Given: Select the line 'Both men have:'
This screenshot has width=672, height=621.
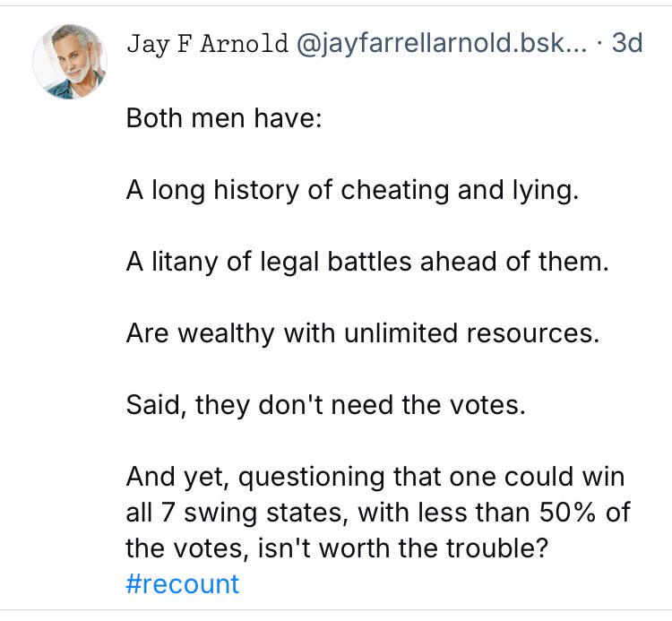Looking at the screenshot, I should point(224,117).
